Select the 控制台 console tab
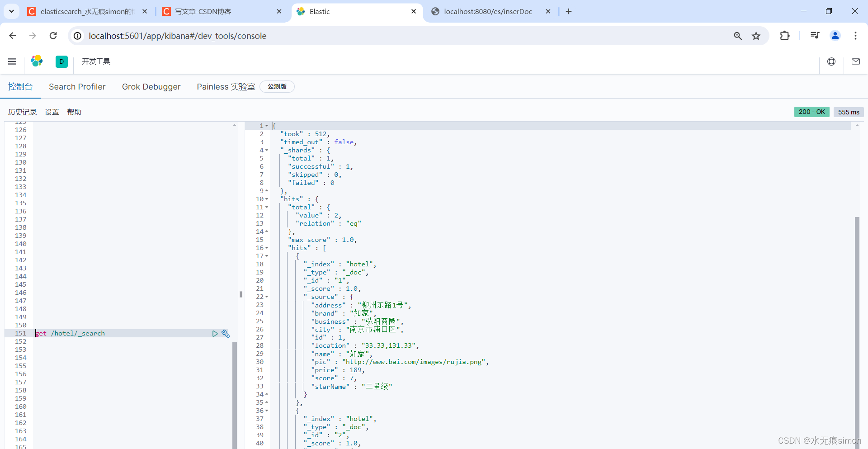The width and height of the screenshot is (868, 449). (x=20, y=87)
